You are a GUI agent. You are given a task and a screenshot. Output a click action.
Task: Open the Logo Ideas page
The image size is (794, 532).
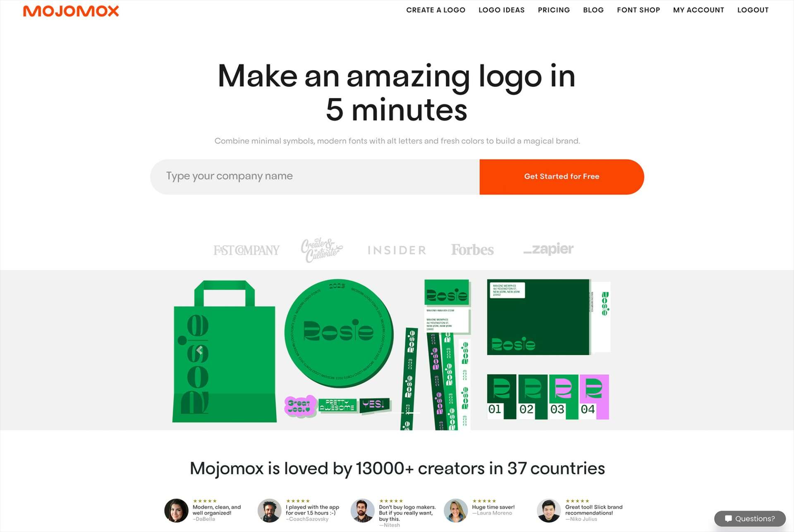click(501, 10)
